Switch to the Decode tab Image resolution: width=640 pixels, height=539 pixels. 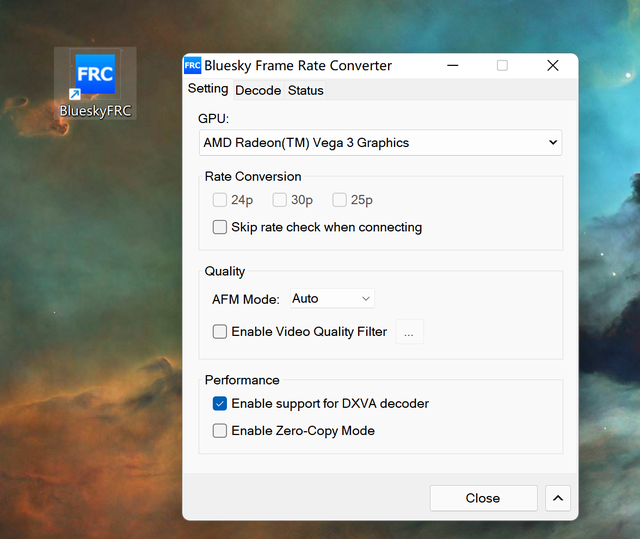pyautogui.click(x=258, y=90)
